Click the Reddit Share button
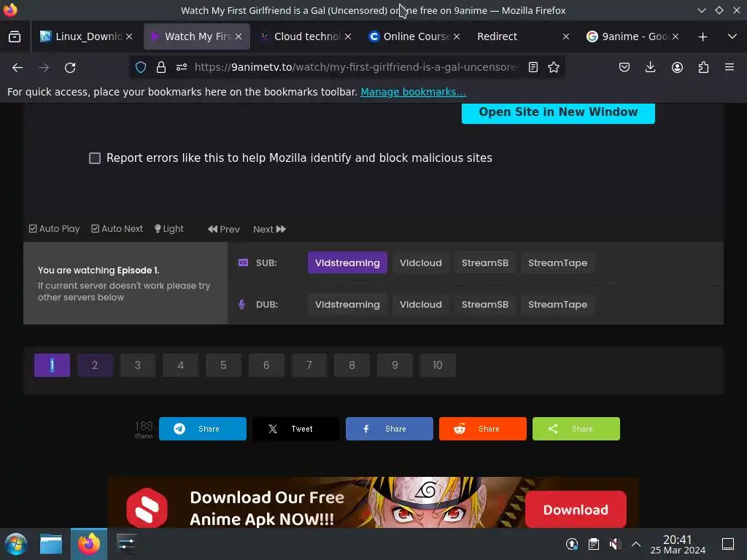Viewport: 747px width, 560px height. (483, 429)
